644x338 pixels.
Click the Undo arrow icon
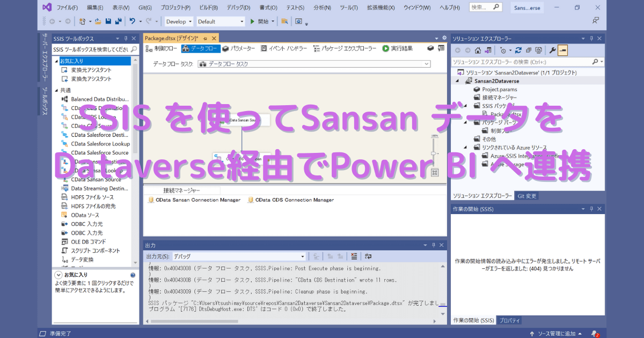(132, 21)
